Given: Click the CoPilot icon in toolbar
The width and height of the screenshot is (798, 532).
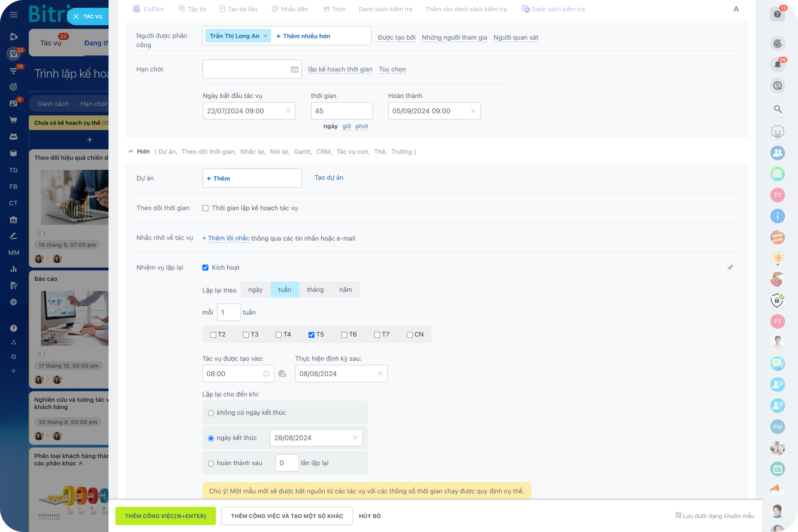Looking at the screenshot, I should tap(137, 9).
